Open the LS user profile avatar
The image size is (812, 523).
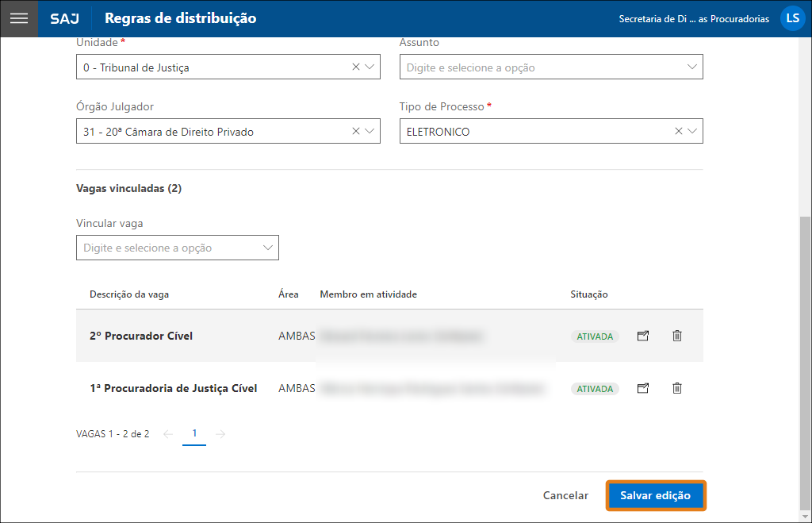[x=792, y=17]
